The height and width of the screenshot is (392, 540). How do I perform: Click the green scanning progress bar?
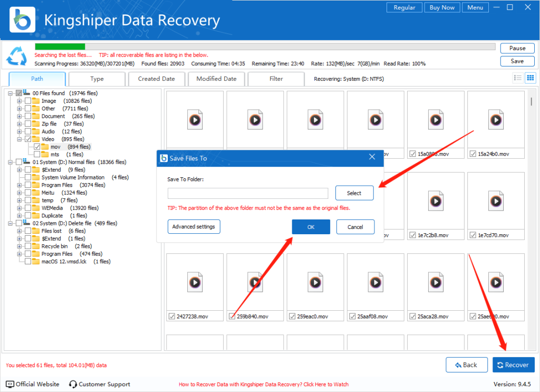point(60,46)
